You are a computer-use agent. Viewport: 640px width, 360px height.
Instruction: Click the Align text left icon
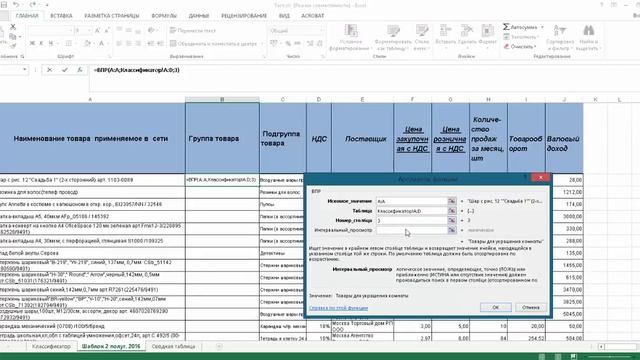pos(119,43)
